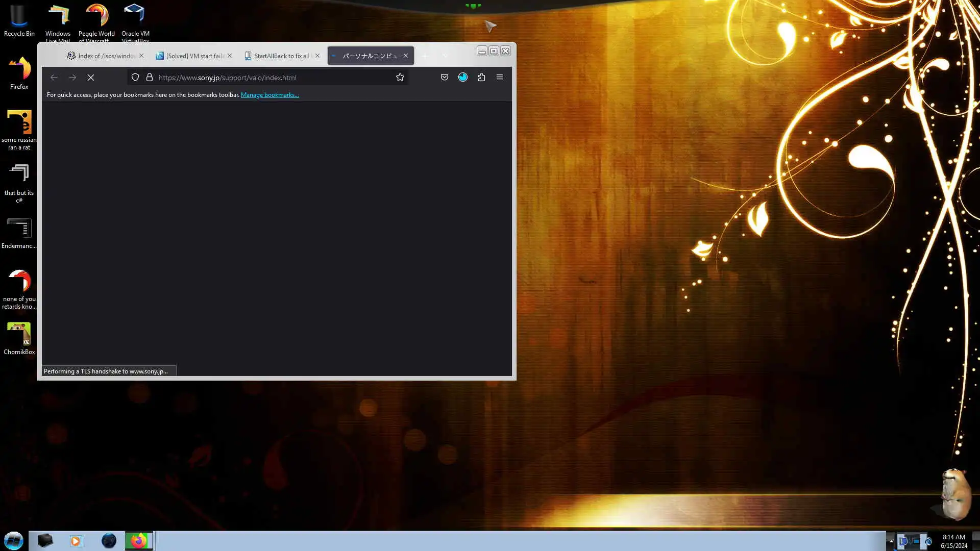Open site security padlock info
This screenshot has height=551, width=980.
[150, 78]
